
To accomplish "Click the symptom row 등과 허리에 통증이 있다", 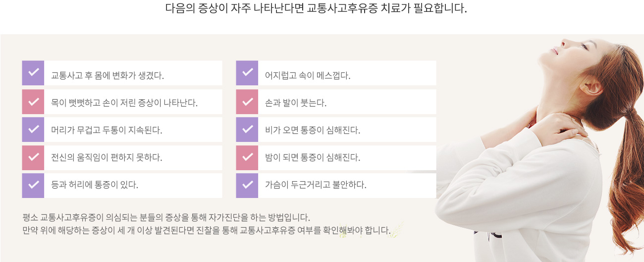I will tap(122, 186).
